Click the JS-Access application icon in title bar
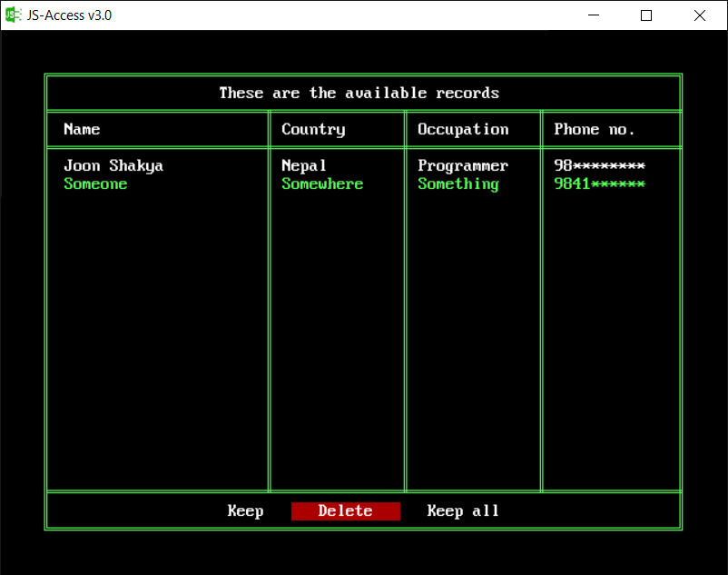 (12, 15)
